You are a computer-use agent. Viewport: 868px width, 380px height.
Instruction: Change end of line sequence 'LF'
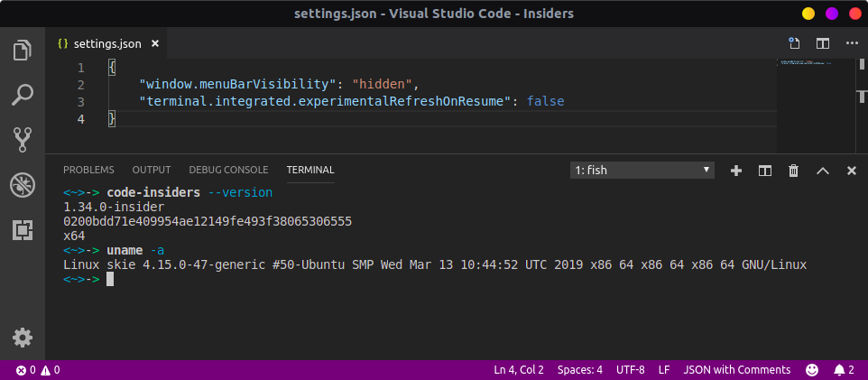point(664,370)
